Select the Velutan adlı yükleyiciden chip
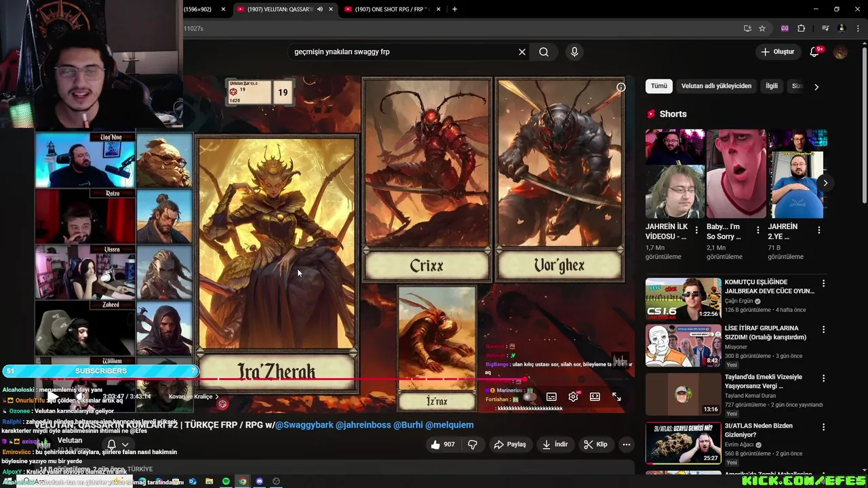Viewport: 868px width, 488px height. point(716,86)
